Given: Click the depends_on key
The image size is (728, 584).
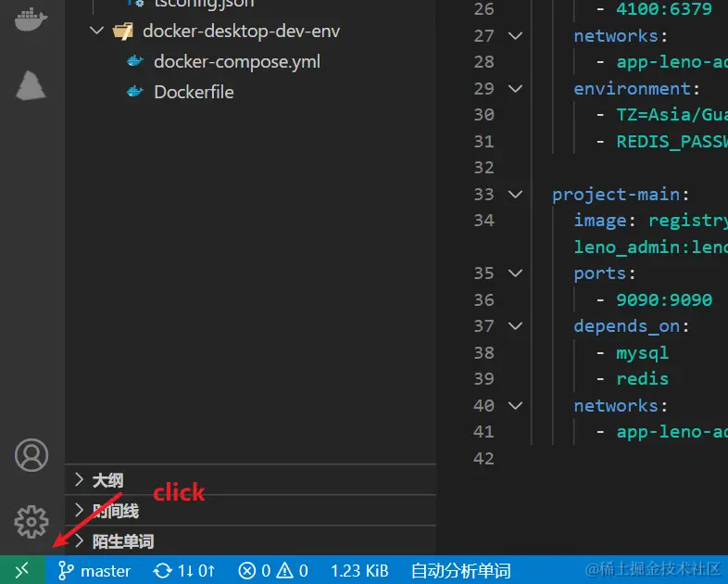Looking at the screenshot, I should pos(626,326).
